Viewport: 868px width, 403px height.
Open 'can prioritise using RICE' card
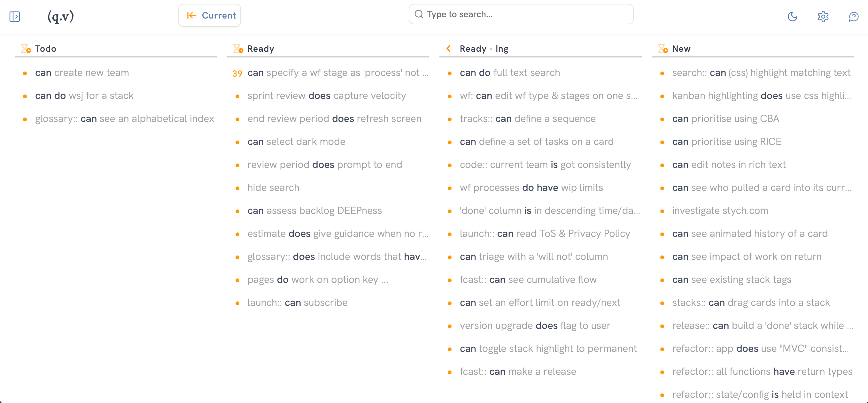(x=726, y=142)
